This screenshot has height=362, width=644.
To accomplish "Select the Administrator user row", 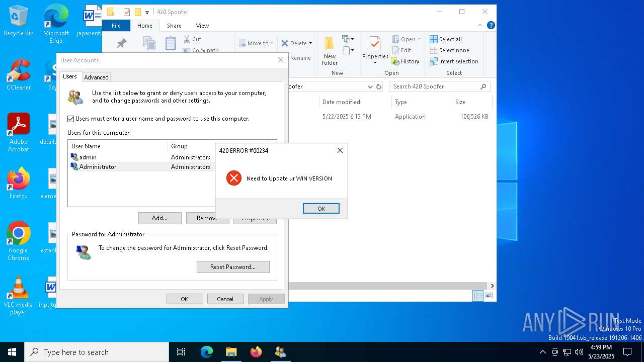I will coord(141,166).
